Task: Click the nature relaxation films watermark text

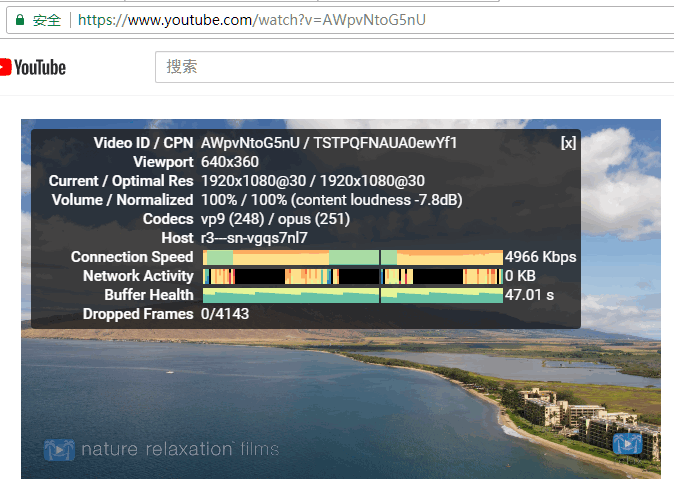Action: [x=180, y=450]
